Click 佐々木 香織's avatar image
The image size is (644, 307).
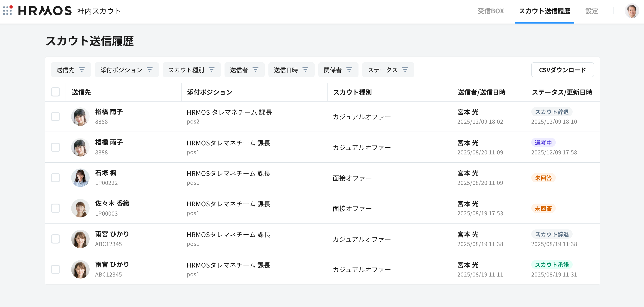click(80, 208)
